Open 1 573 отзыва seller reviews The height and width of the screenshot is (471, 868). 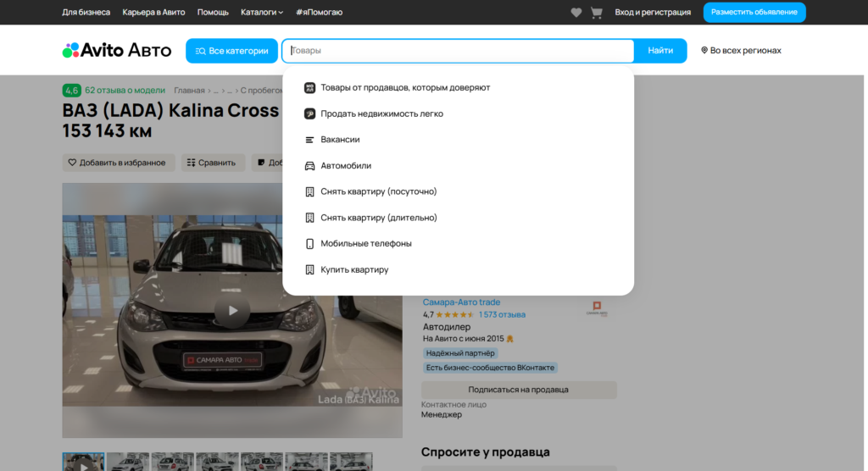(502, 314)
